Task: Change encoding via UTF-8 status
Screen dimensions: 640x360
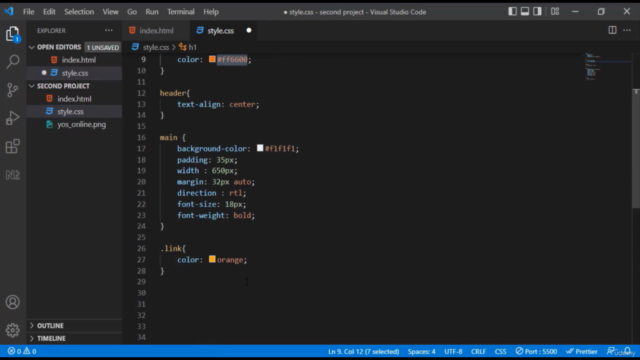Action: click(453, 351)
